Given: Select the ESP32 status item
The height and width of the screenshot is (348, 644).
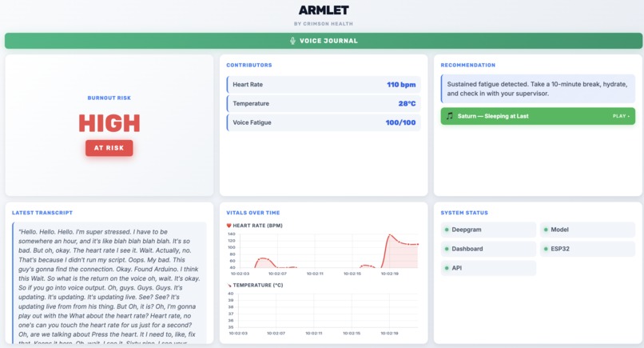Looking at the screenshot, I should pos(587,249).
